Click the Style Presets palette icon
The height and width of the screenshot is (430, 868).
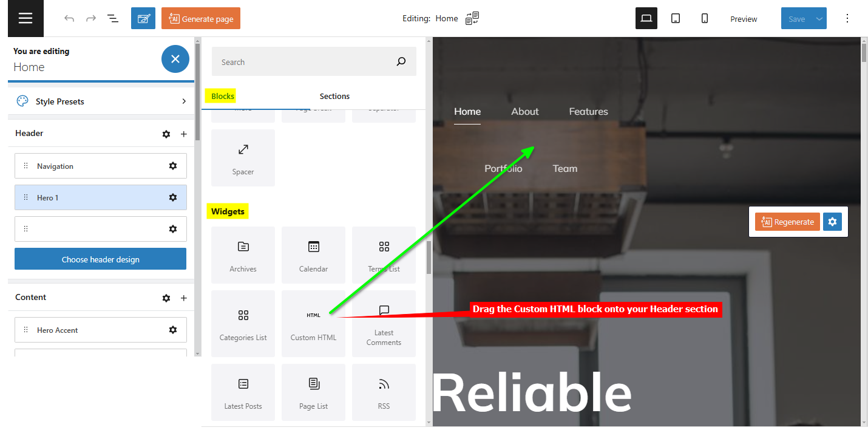click(x=22, y=101)
